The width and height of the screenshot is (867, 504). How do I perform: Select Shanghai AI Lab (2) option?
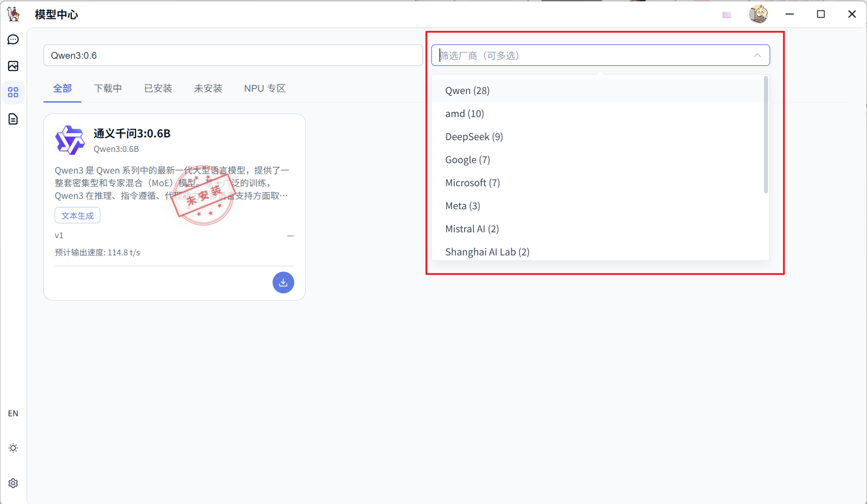click(x=598, y=251)
